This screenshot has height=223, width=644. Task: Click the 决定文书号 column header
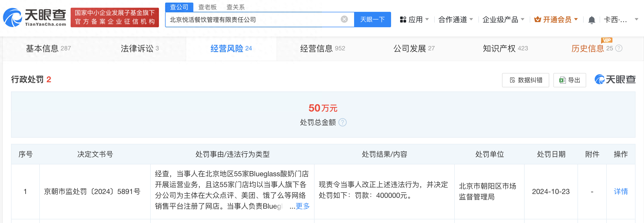[x=95, y=154]
